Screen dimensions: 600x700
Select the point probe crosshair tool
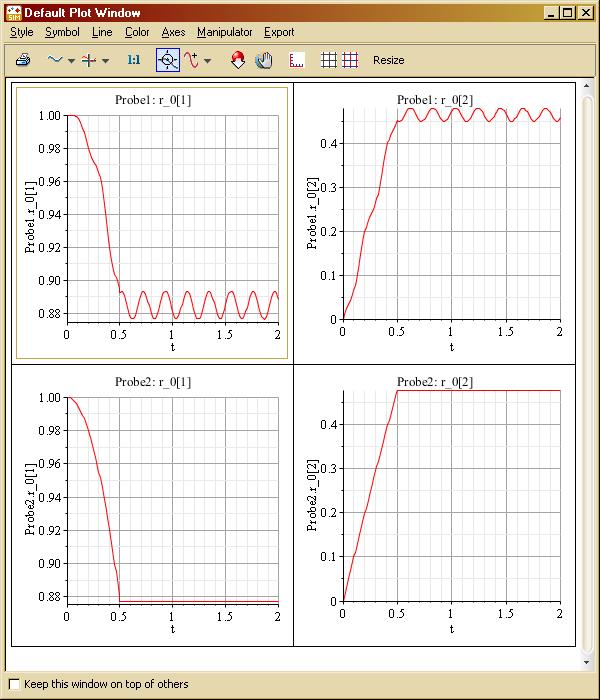pyautogui.click(x=168, y=60)
